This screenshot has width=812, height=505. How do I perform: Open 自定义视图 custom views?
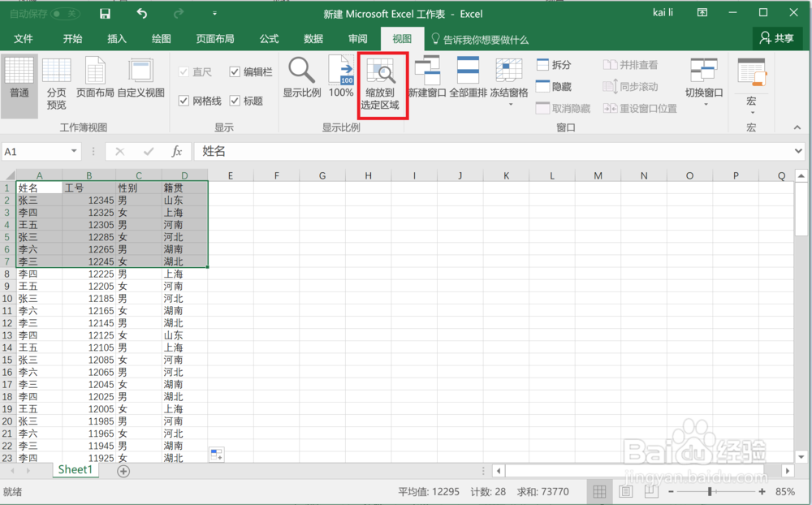[x=140, y=78]
